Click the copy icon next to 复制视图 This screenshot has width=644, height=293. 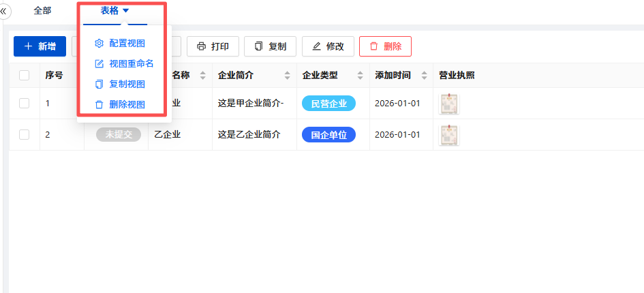click(99, 84)
